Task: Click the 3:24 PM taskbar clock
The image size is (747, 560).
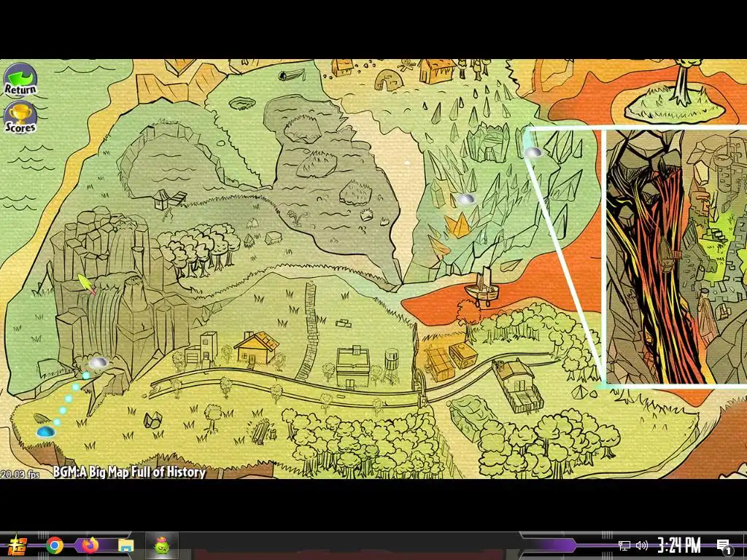Action: pyautogui.click(x=679, y=545)
